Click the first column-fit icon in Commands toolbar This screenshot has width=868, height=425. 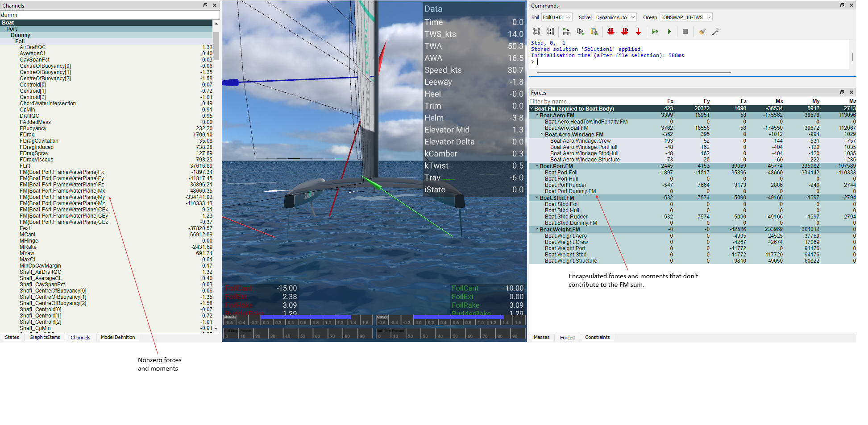click(536, 32)
